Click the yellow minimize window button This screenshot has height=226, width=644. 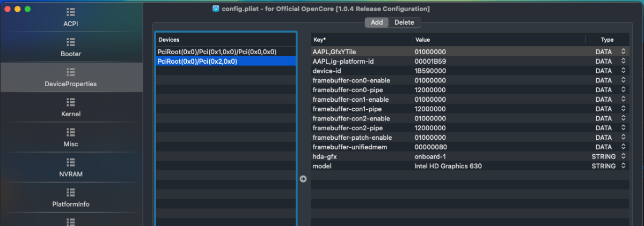17,9
